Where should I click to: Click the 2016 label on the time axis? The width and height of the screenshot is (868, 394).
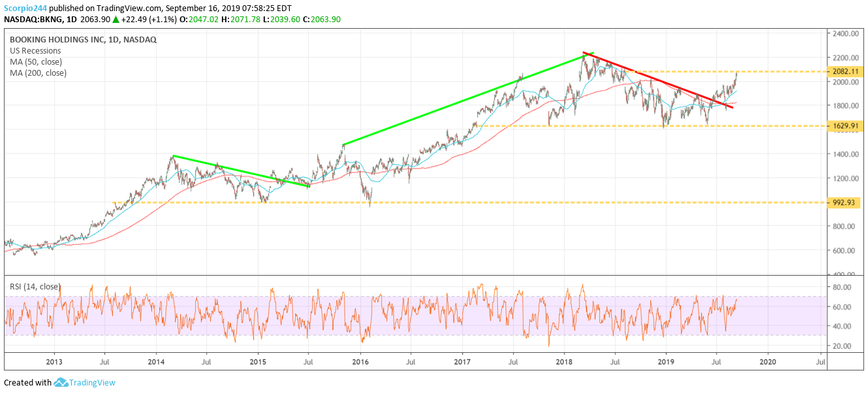point(360,361)
